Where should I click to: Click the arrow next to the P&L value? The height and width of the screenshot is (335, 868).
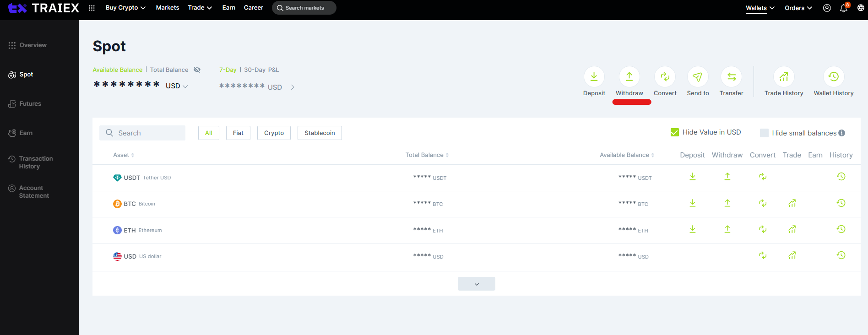293,87
